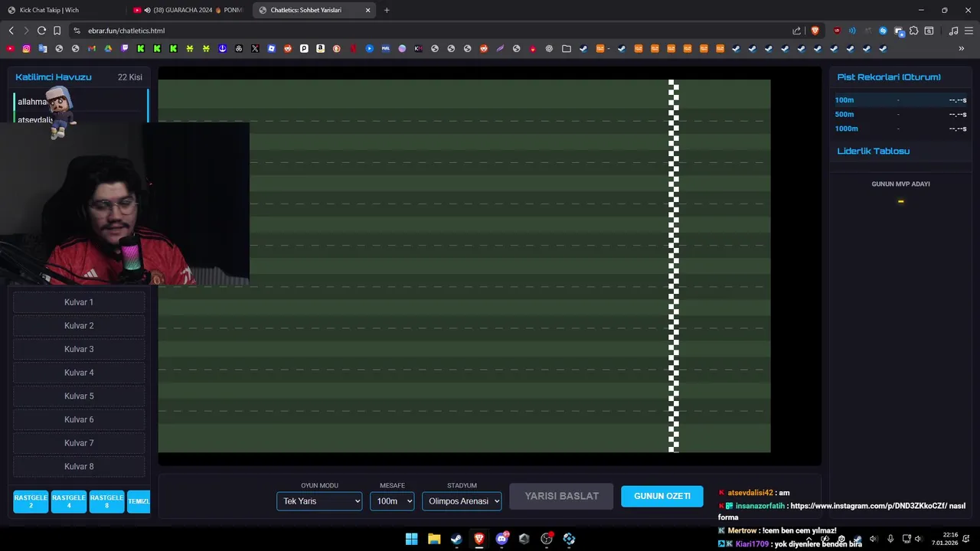Open the Stadyum Olimpos Arenasi dropdown
The image size is (980, 551).
point(462,501)
